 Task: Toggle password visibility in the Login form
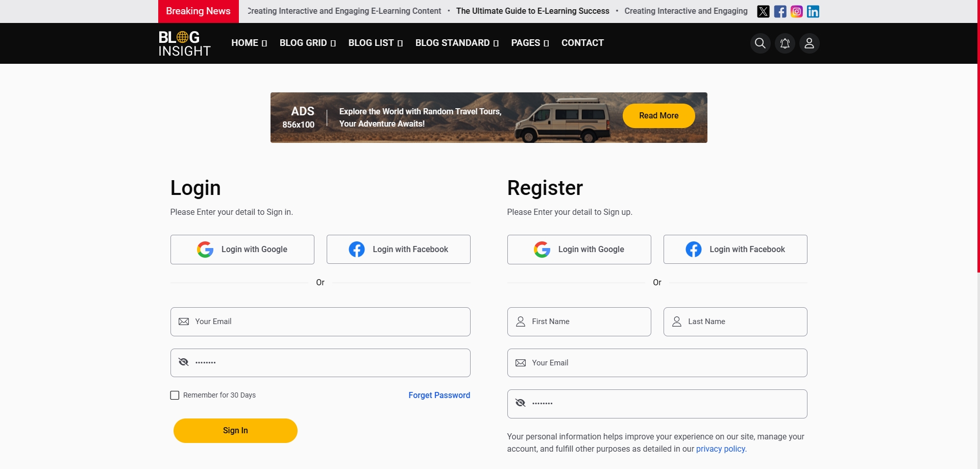click(x=184, y=362)
